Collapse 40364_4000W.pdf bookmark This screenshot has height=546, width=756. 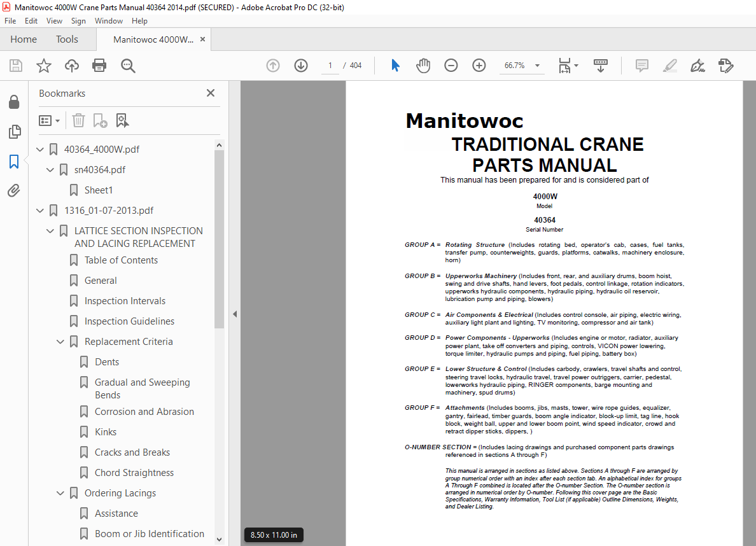(x=40, y=150)
